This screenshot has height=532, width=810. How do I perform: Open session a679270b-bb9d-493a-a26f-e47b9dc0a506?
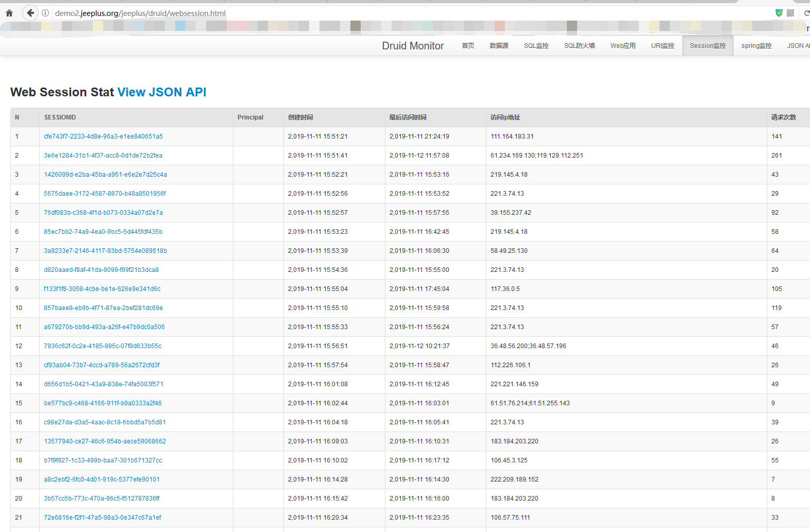coord(104,327)
